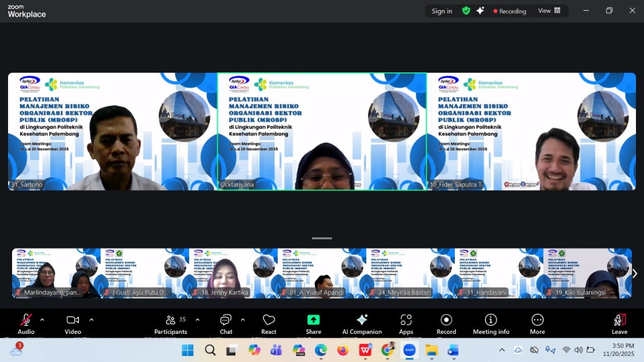Open the View layout menu

click(x=549, y=11)
